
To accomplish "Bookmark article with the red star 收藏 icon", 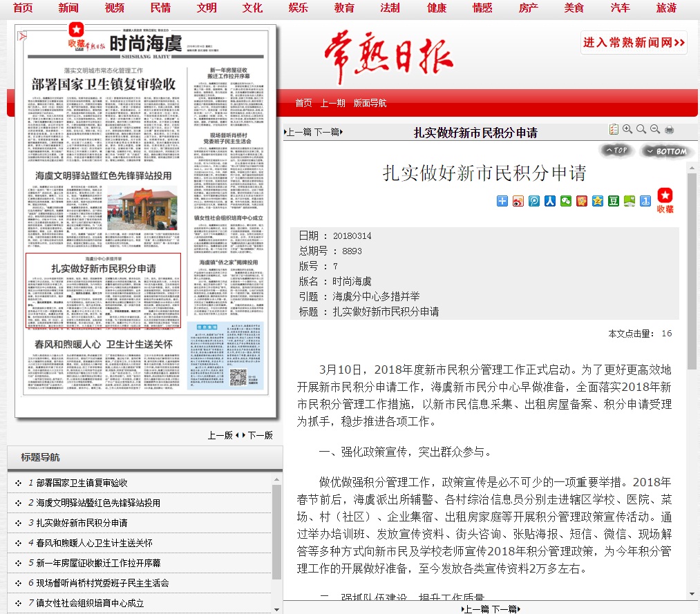I will [x=665, y=200].
